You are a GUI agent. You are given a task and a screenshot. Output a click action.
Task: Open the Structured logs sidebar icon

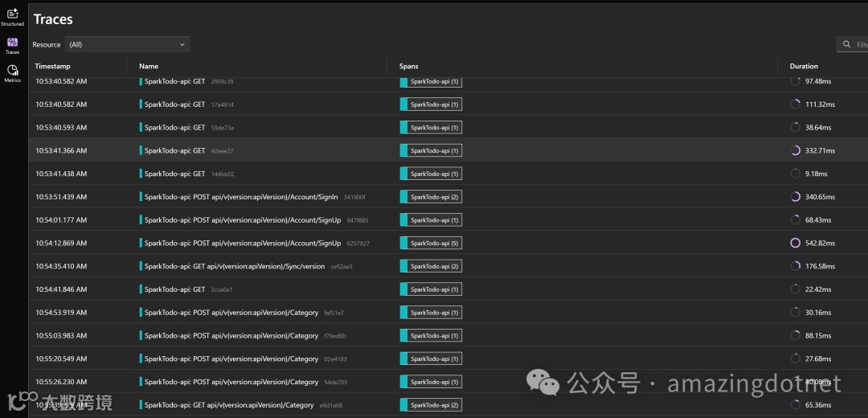(12, 17)
